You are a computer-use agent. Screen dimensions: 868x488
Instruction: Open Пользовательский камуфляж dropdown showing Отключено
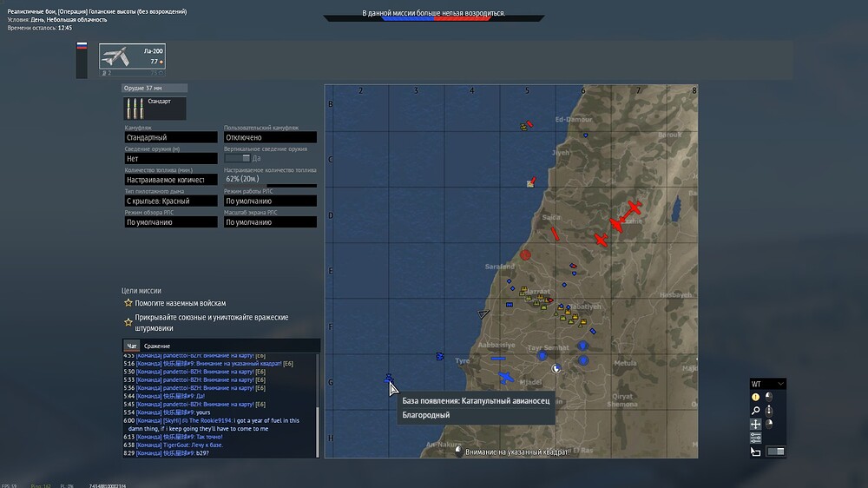(270, 137)
